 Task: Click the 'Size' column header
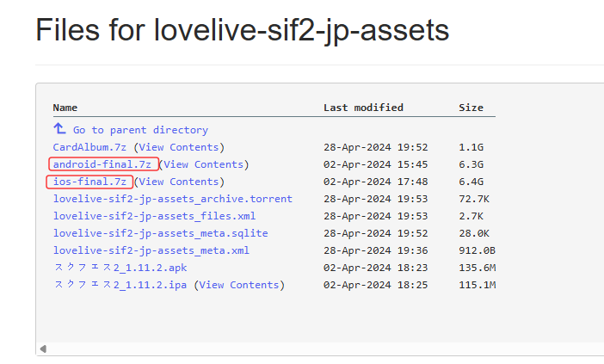click(471, 108)
